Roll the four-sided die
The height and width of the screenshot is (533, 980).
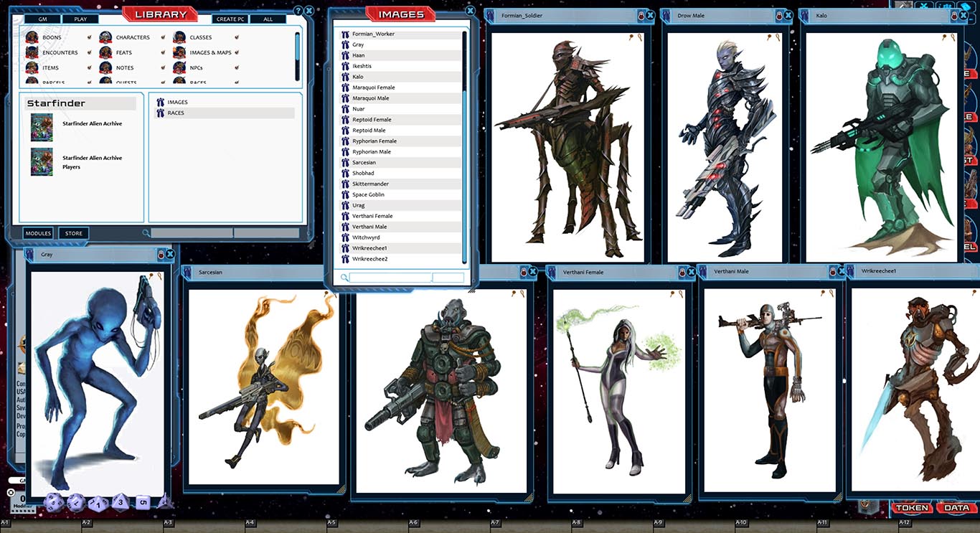pyautogui.click(x=165, y=502)
